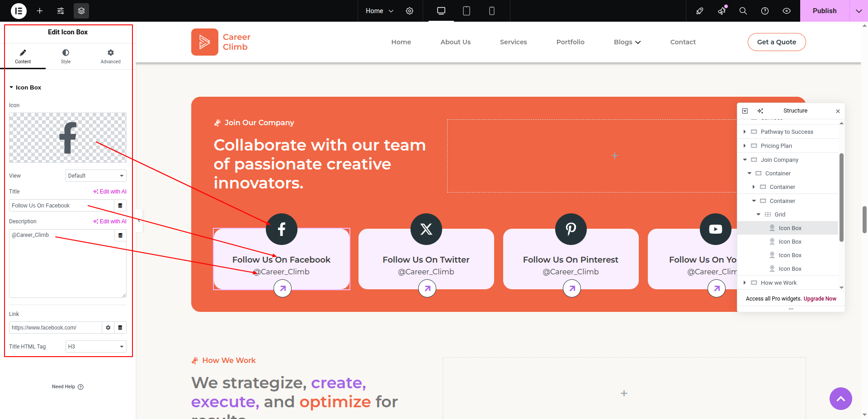This screenshot has width=868, height=419.
Task: Open dynamic tags for Title field
Action: point(120,206)
